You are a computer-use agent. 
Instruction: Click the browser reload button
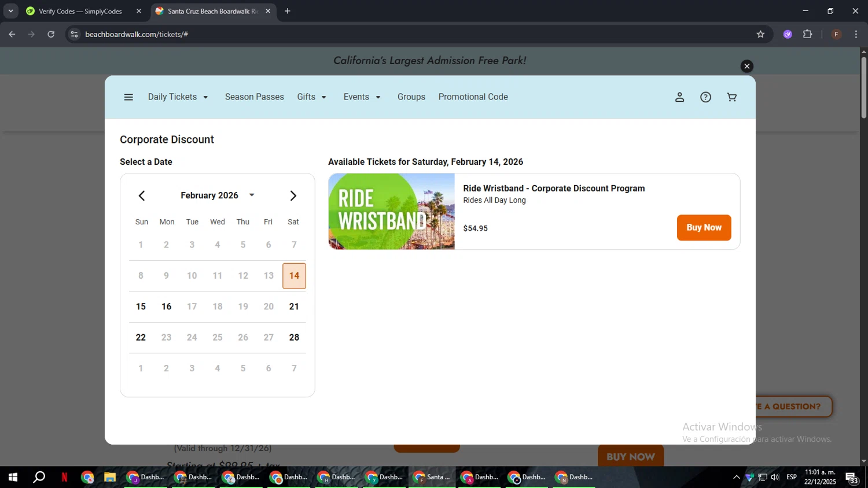click(x=51, y=34)
